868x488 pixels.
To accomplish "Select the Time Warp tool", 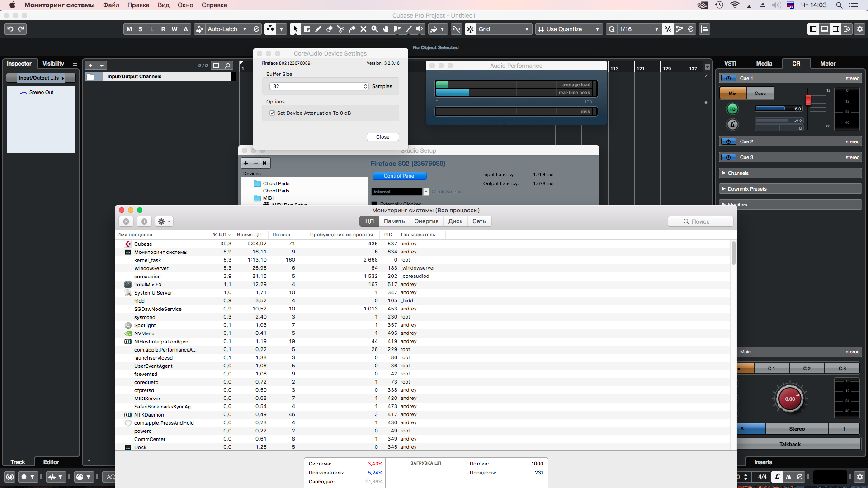I will point(397,29).
